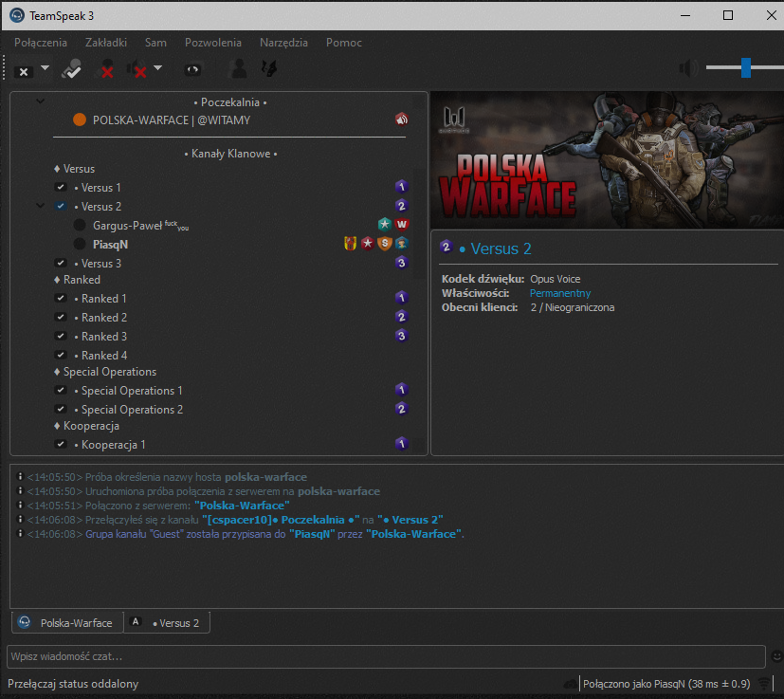Click the purple 1 badge on Ranked 1
The width and height of the screenshot is (784, 699).
(402, 298)
